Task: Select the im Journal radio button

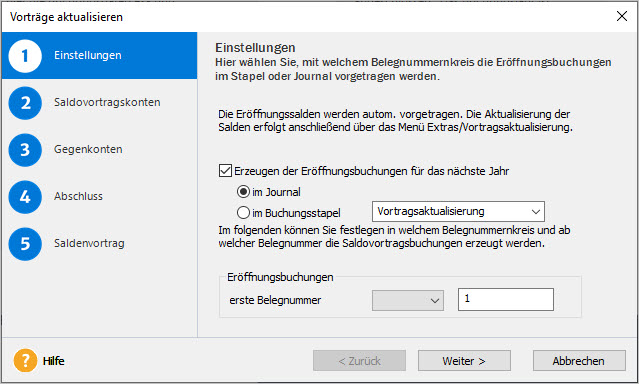Action: pos(243,192)
